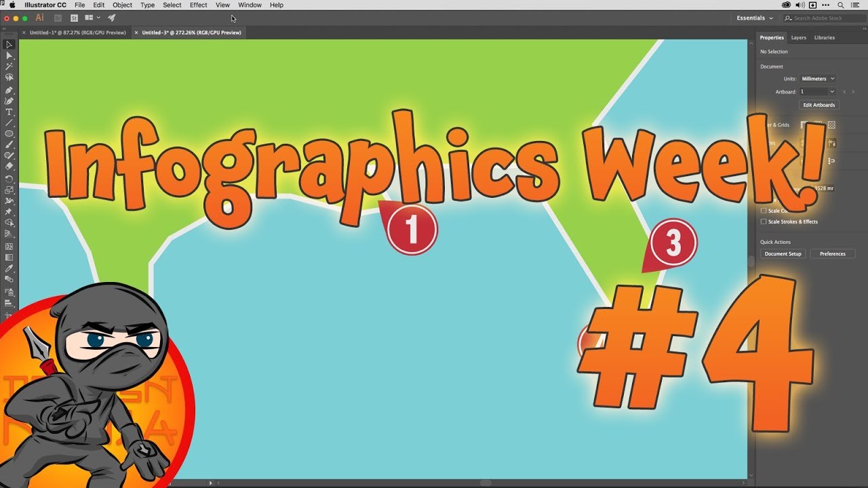Select the Eraser tool
The image size is (868, 488).
click(9, 166)
